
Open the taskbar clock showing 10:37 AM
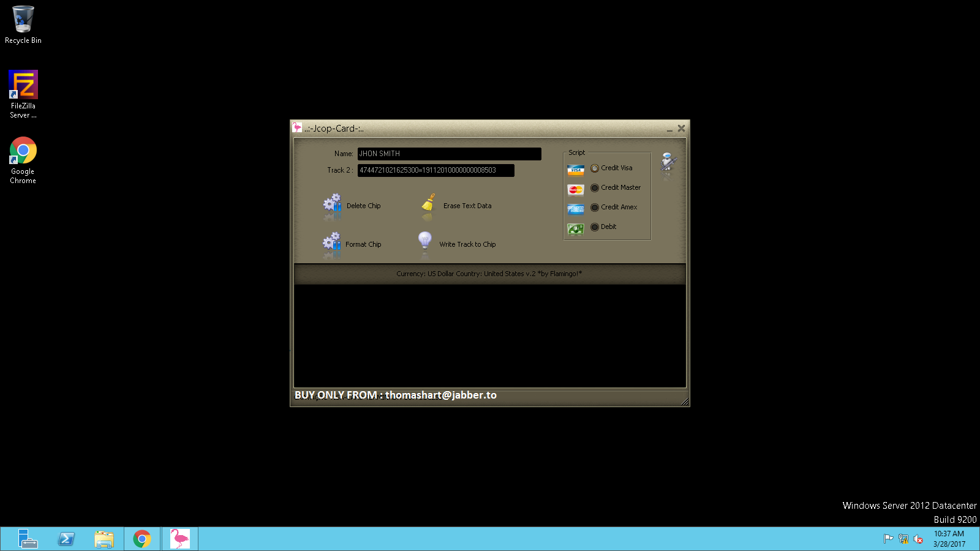(x=949, y=539)
